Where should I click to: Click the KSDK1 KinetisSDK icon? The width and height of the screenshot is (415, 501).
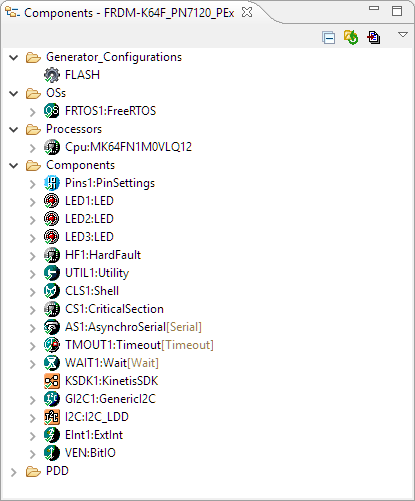click(52, 381)
